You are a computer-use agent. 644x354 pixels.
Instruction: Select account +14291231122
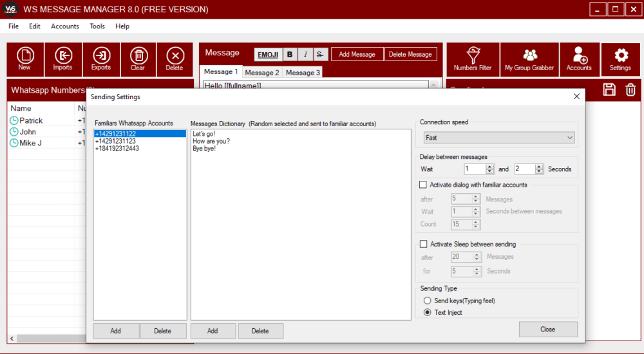click(140, 133)
